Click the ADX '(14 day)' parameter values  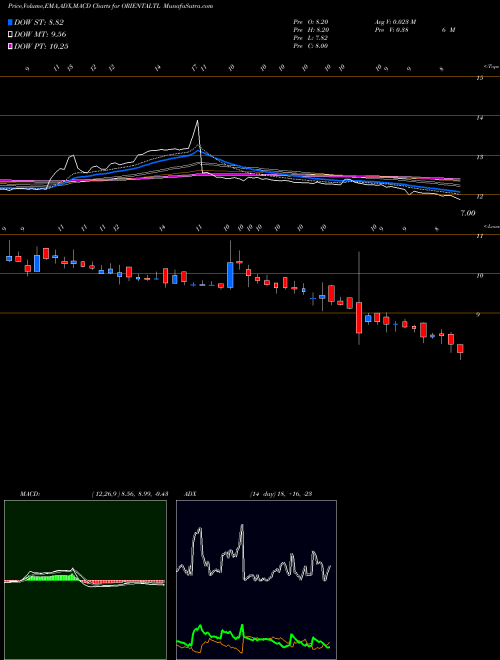pos(280,494)
